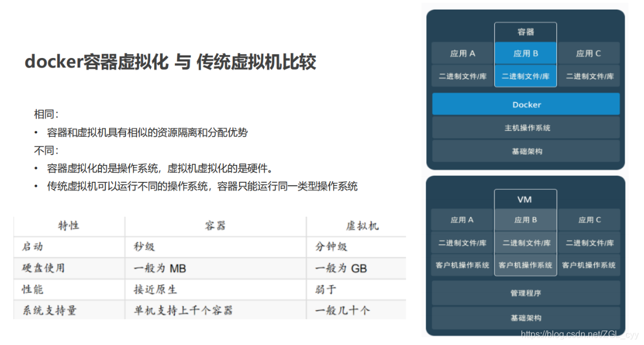
Task: Click the '一般几十个' table cell
Action: click(342, 311)
